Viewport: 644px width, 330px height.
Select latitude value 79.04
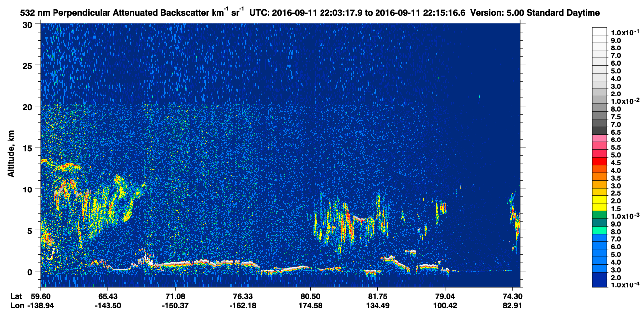(445, 296)
